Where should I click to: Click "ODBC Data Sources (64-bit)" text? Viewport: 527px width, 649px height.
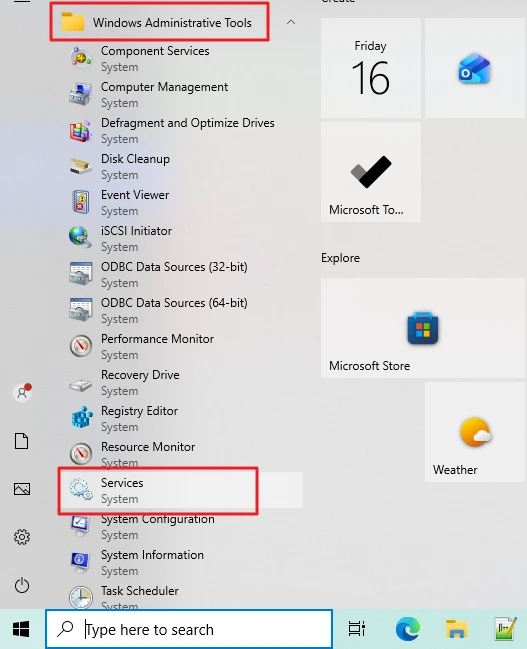tap(174, 303)
